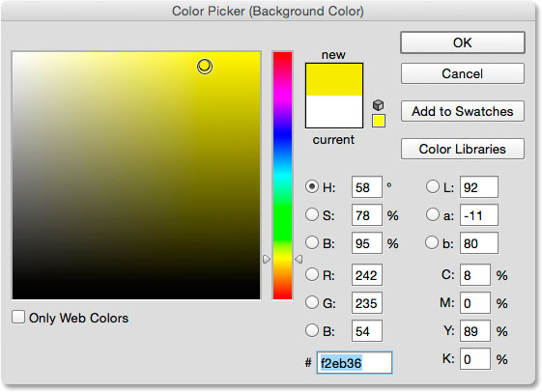The image size is (542, 392).
Task: Select the L lightness radio button
Action: 433,187
